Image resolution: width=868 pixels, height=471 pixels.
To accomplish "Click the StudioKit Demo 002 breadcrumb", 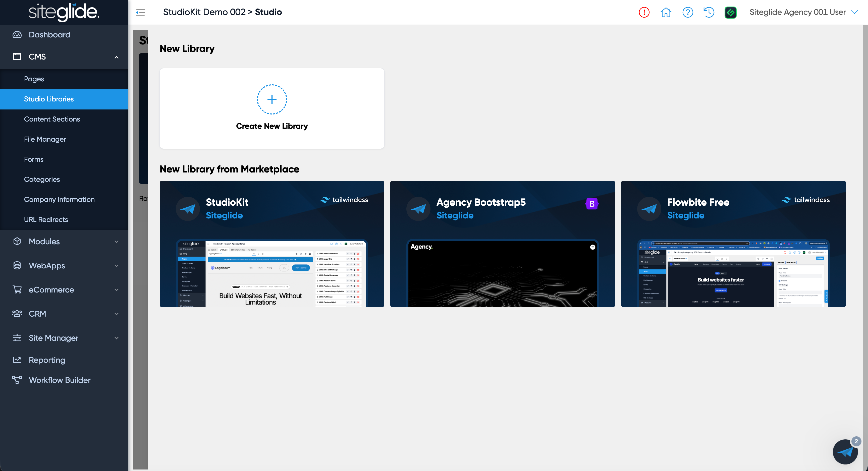I will pos(204,12).
